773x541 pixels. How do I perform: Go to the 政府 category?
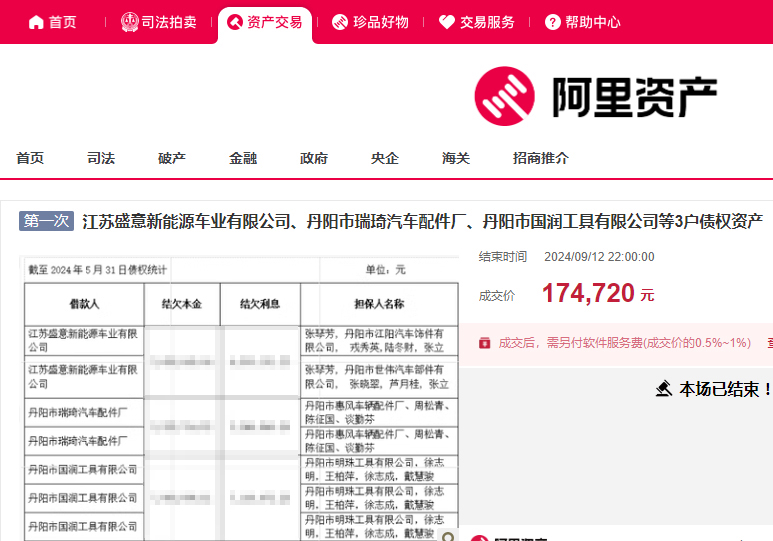pos(314,158)
